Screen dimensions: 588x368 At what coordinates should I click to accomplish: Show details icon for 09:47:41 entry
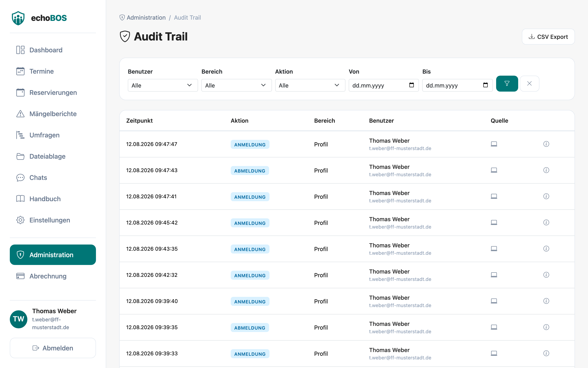546,196
